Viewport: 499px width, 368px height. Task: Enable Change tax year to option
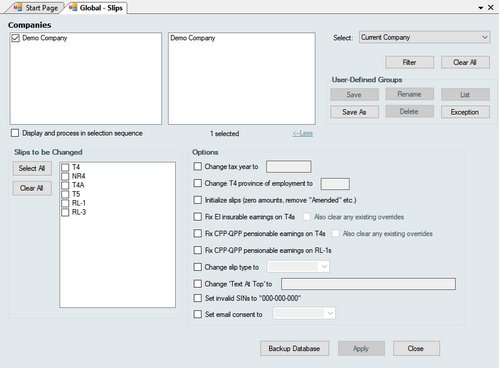(x=198, y=166)
